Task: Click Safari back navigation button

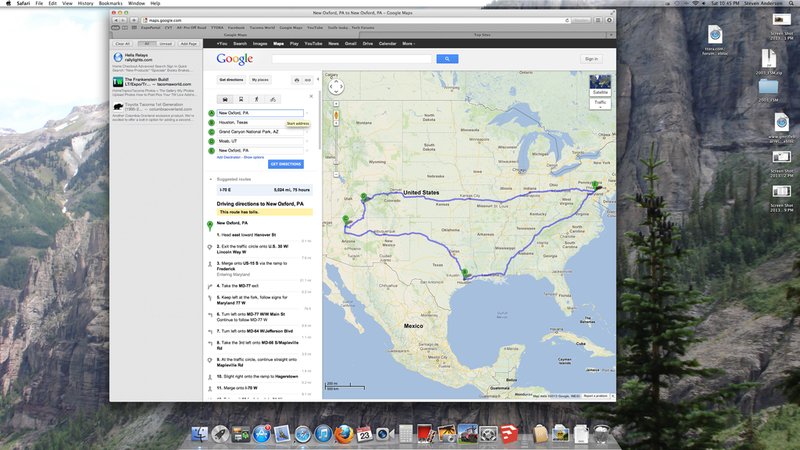Action: [x=116, y=20]
